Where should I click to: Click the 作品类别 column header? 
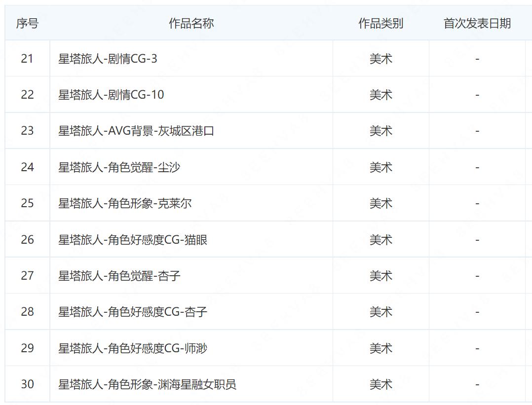coord(380,23)
